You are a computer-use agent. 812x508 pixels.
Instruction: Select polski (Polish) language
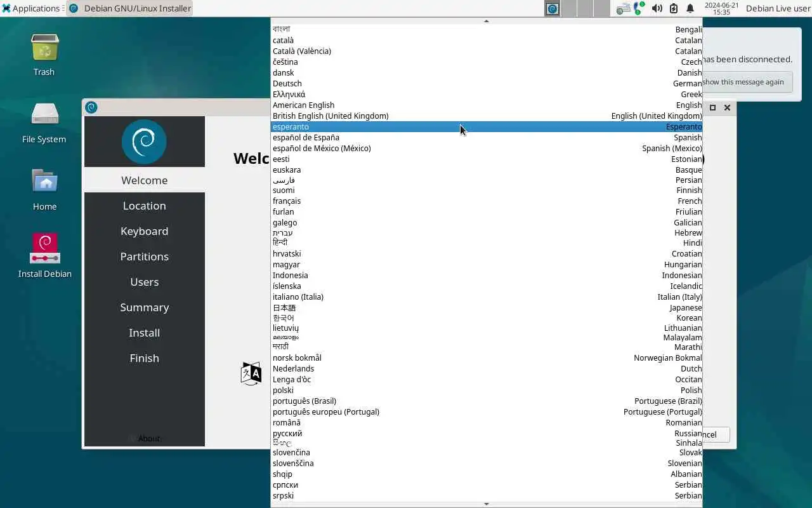487,390
